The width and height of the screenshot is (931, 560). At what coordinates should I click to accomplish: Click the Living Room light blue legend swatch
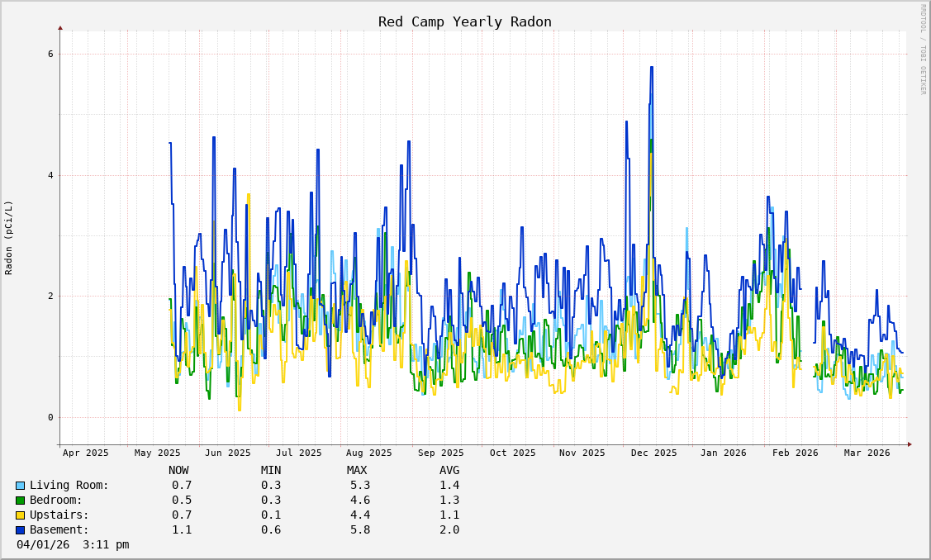coord(20,486)
